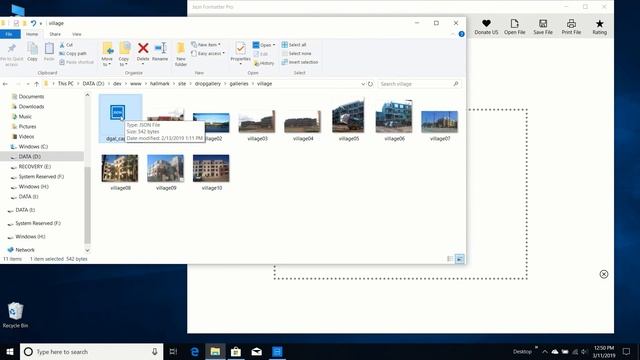Viewport: 640px width, 360px height.
Task: Click the red Delete icon
Action: point(143,48)
